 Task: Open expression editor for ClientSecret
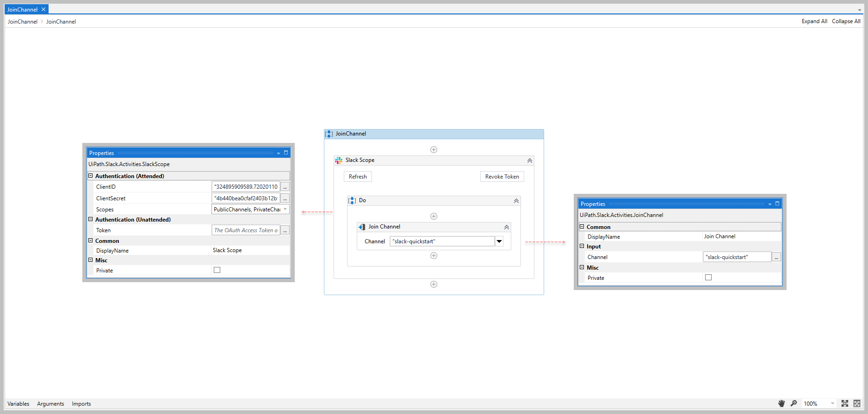point(285,198)
